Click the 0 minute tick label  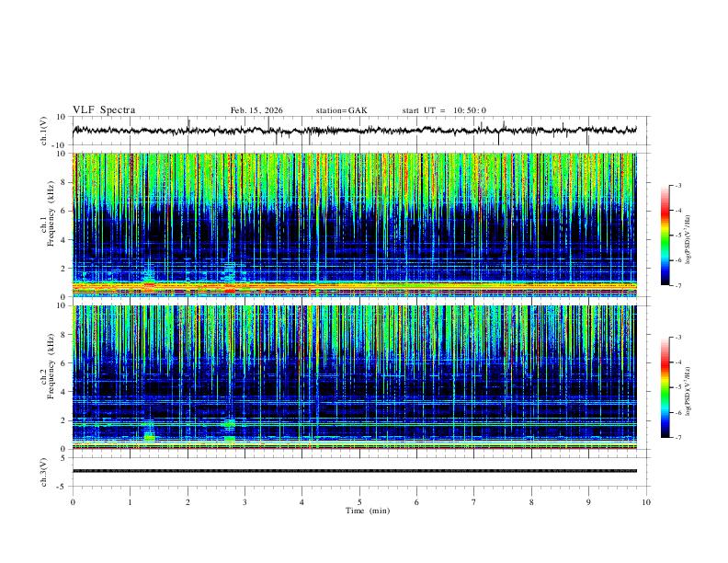73,502
